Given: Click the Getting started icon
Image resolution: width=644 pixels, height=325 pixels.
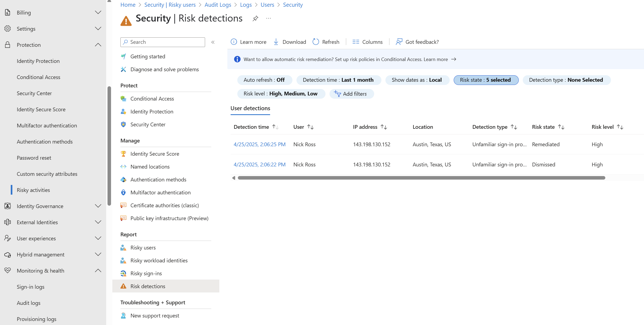Looking at the screenshot, I should pos(123,56).
